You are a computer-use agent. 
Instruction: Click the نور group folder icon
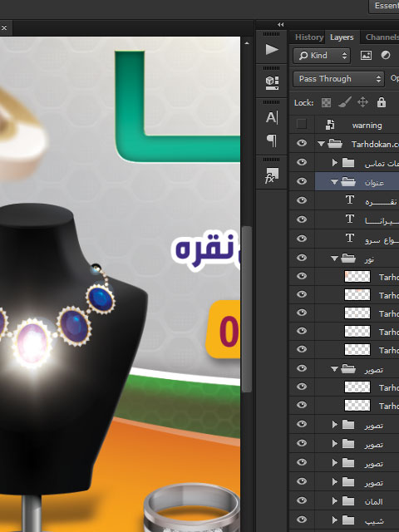348,259
